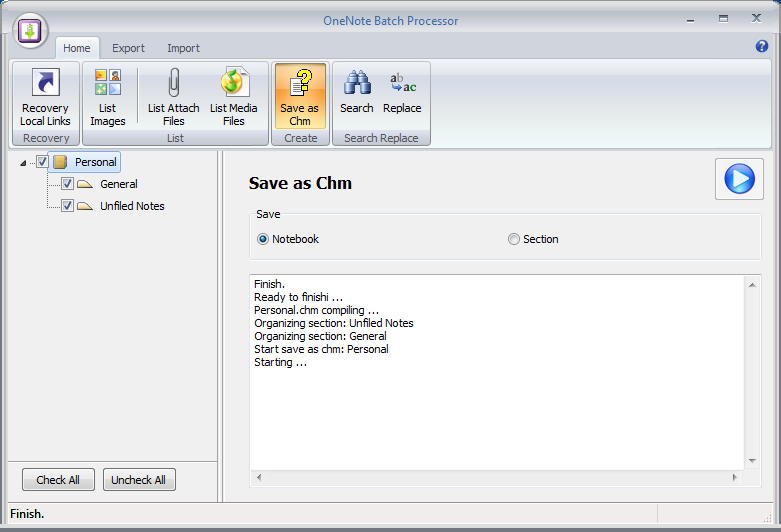Switch to the Home ribbon tab

tap(77, 48)
